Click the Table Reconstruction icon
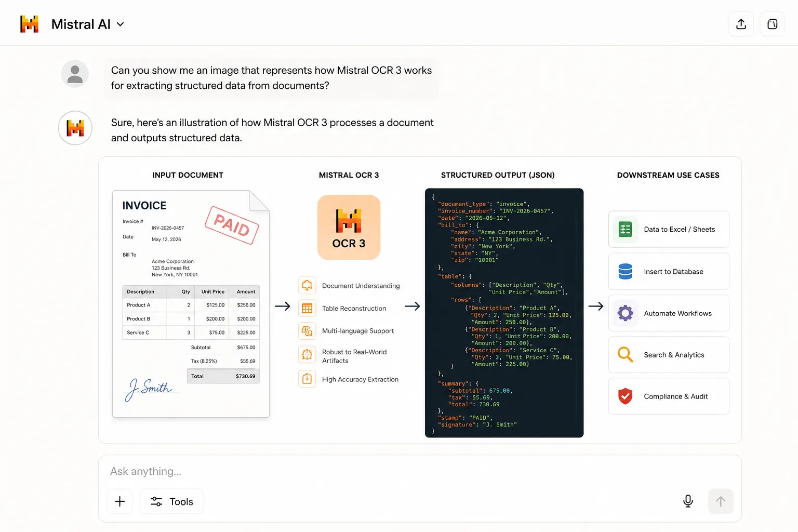The image size is (798, 532). pos(307,308)
